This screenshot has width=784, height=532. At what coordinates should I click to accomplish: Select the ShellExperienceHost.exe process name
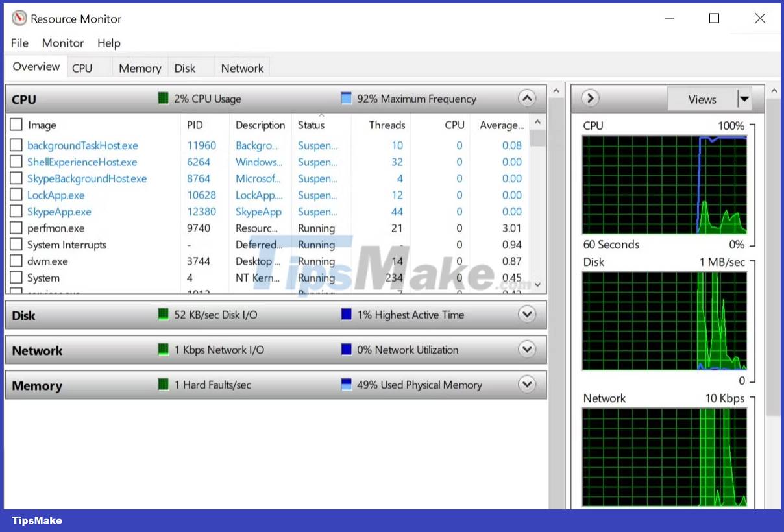(82, 162)
